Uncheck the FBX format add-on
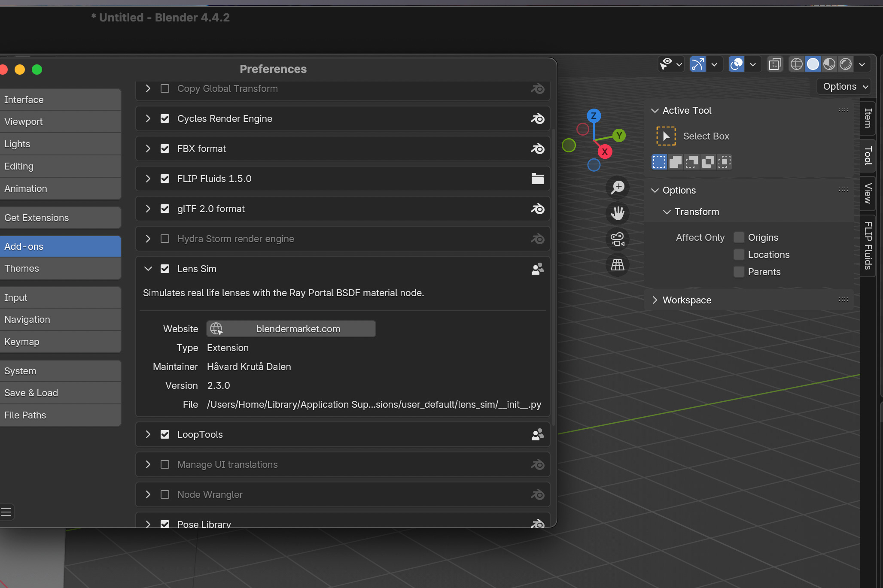Screen dimensions: 883x588 pos(165,149)
